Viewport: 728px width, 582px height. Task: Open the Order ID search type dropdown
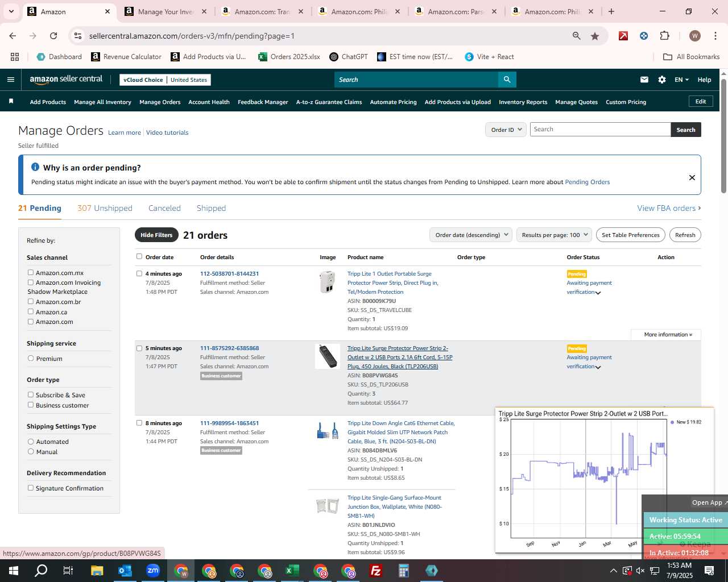(506, 130)
